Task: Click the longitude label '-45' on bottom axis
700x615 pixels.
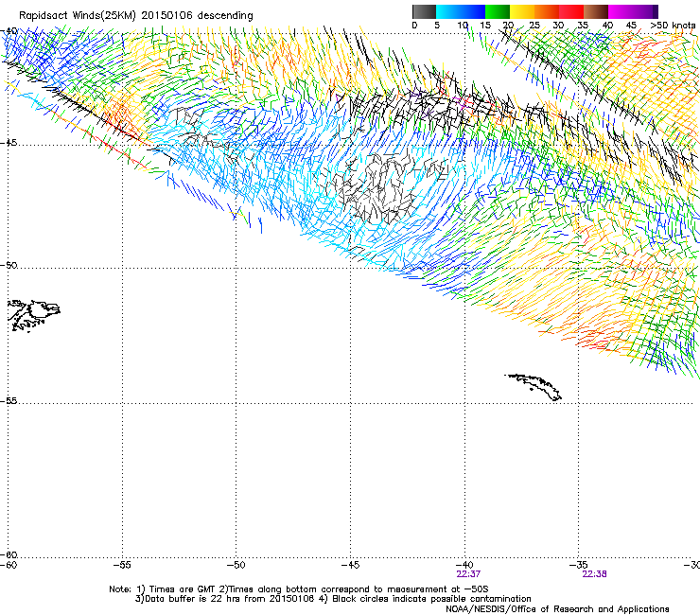Action: click(x=350, y=565)
